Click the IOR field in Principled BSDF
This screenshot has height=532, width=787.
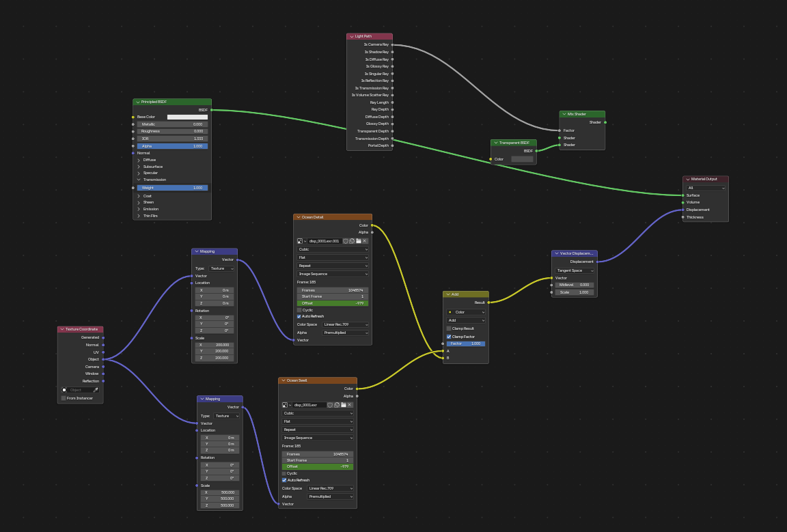pyautogui.click(x=172, y=139)
